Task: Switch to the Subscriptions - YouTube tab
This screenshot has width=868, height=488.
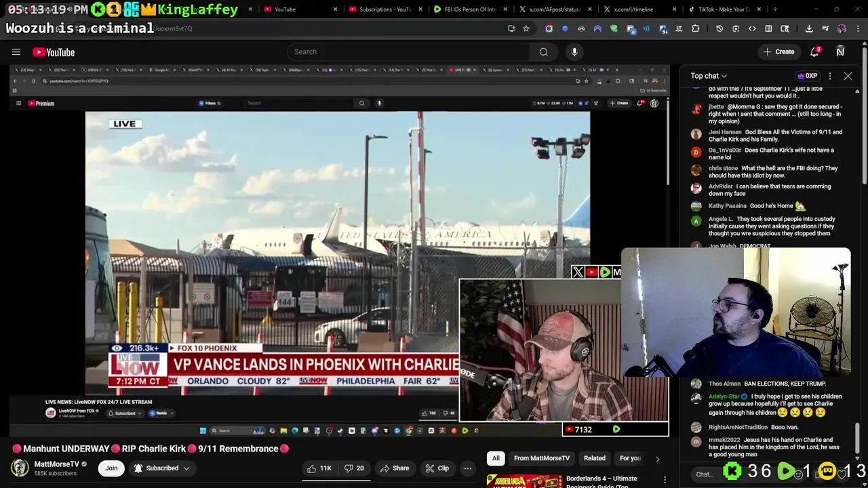Action: pos(385,9)
